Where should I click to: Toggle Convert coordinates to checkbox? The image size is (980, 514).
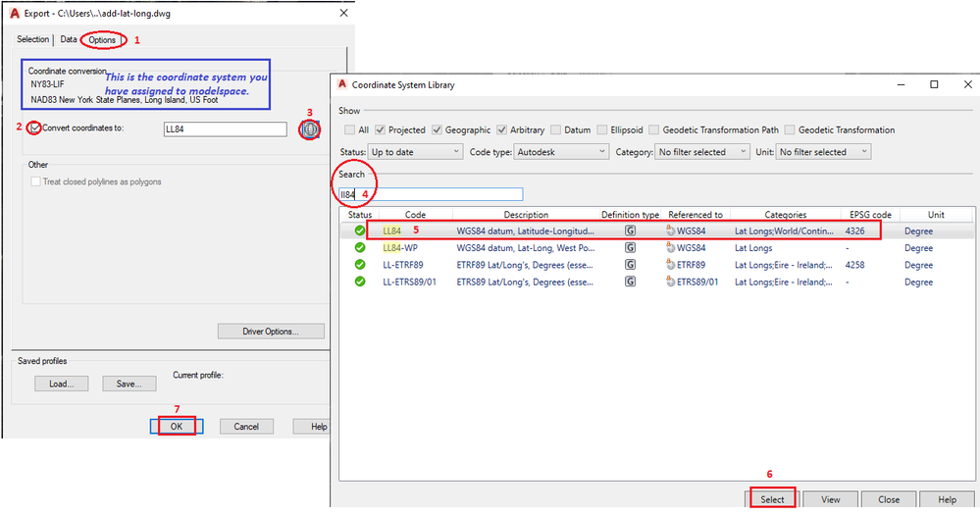(35, 128)
